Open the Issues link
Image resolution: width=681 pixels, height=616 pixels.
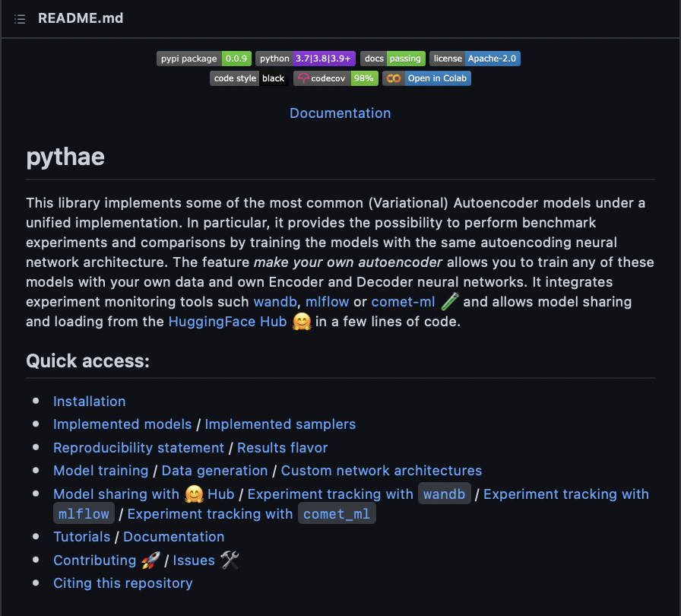point(194,560)
